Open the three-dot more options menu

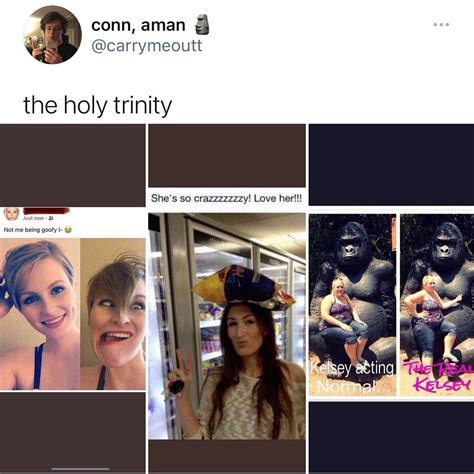coord(441,24)
